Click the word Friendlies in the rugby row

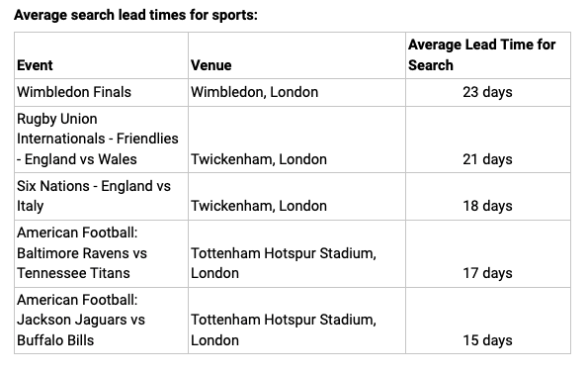point(147,139)
